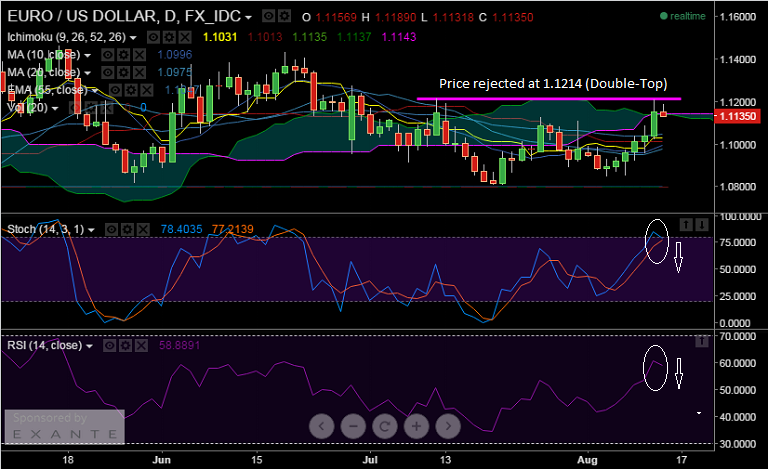Remove the Stoch indicator with its X
Screen dimensions: 768x469
pos(143,229)
